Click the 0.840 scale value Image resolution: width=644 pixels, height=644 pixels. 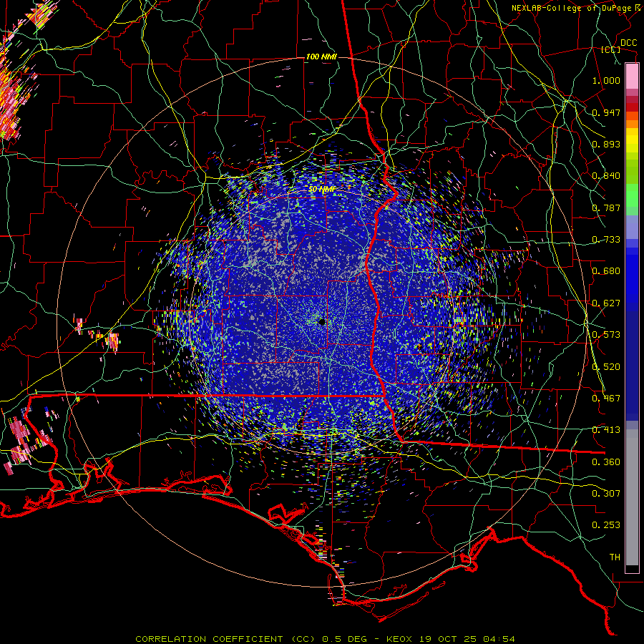pyautogui.click(x=606, y=176)
